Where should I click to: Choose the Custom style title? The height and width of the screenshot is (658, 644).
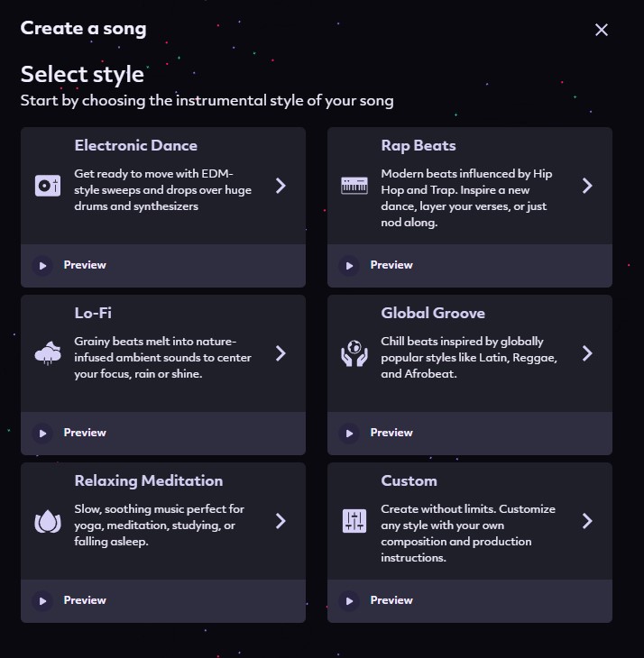point(409,481)
